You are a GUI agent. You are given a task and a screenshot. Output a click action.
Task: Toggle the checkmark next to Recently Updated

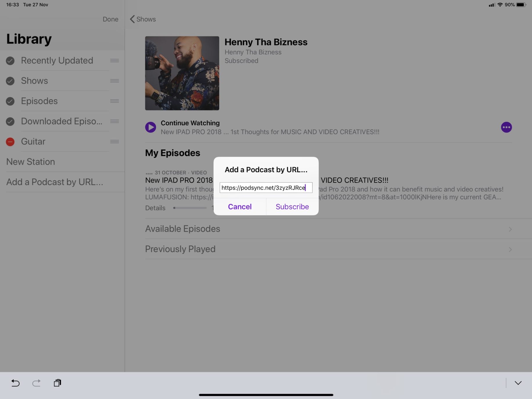(x=10, y=61)
